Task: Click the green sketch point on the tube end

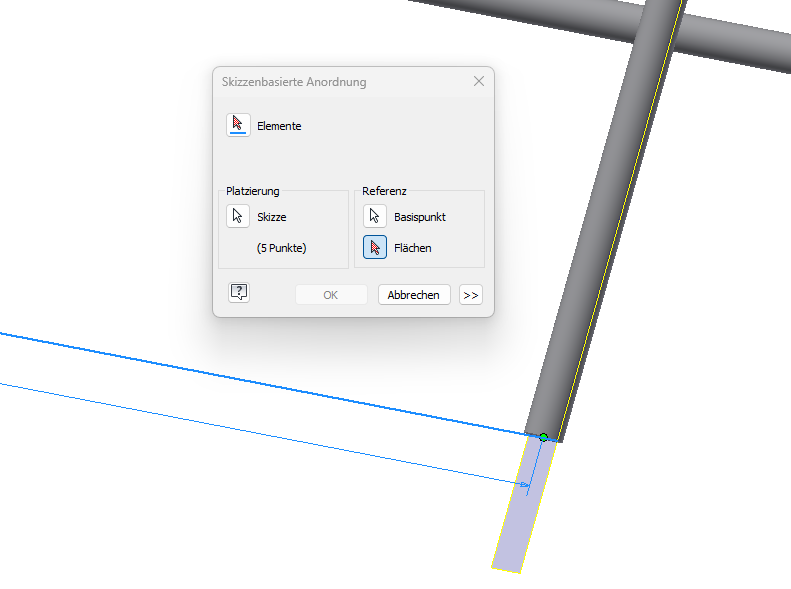Action: [x=543, y=437]
